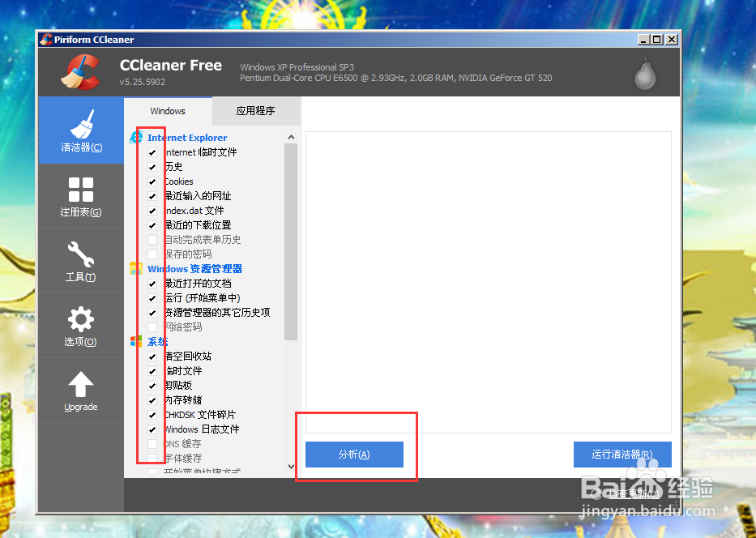Switch to the 应用程序 tab

(256, 111)
